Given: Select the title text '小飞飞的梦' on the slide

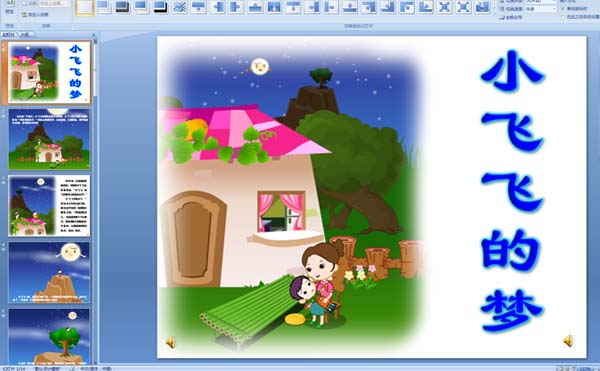Looking at the screenshot, I should click(512, 191).
